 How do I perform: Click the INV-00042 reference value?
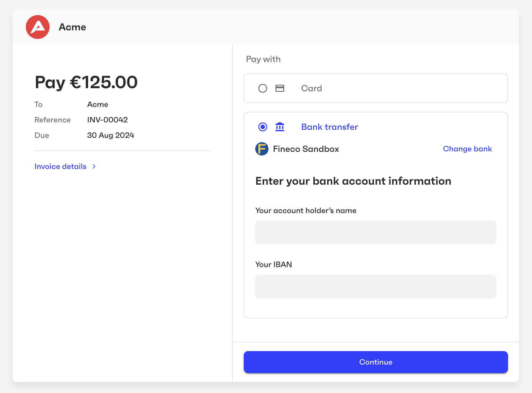[107, 120]
